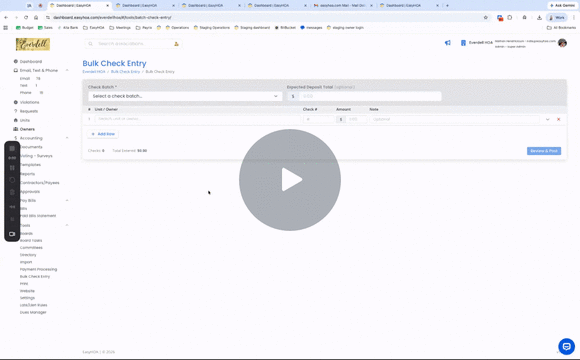Click the Unit / Owner search field

[198, 119]
